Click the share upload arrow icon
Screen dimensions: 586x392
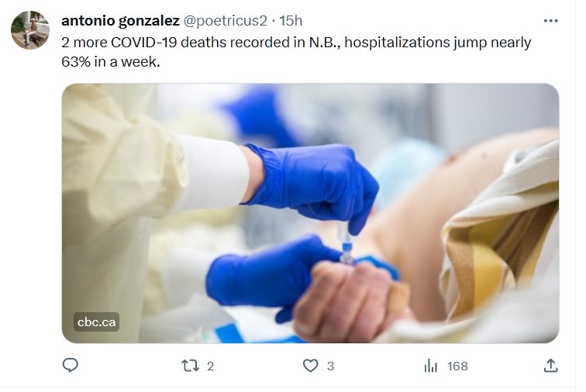(550, 366)
